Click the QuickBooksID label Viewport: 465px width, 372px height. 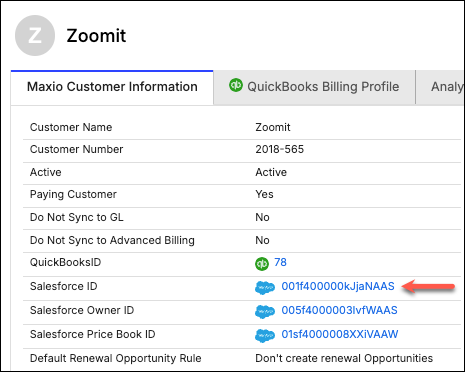tap(65, 262)
